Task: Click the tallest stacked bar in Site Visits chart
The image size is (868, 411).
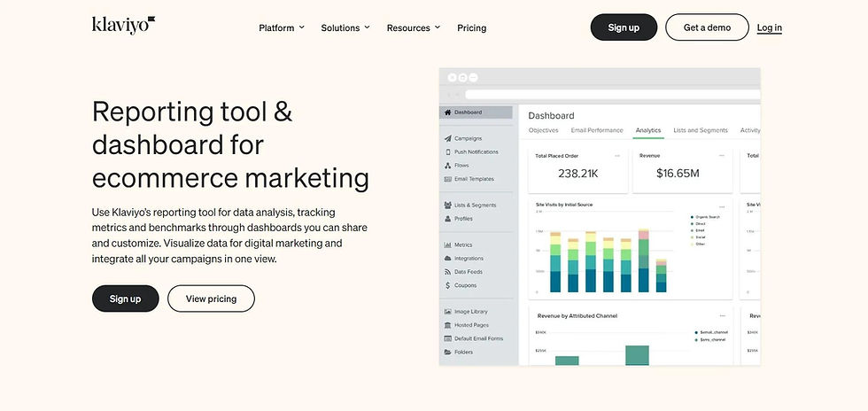Action: point(643,260)
